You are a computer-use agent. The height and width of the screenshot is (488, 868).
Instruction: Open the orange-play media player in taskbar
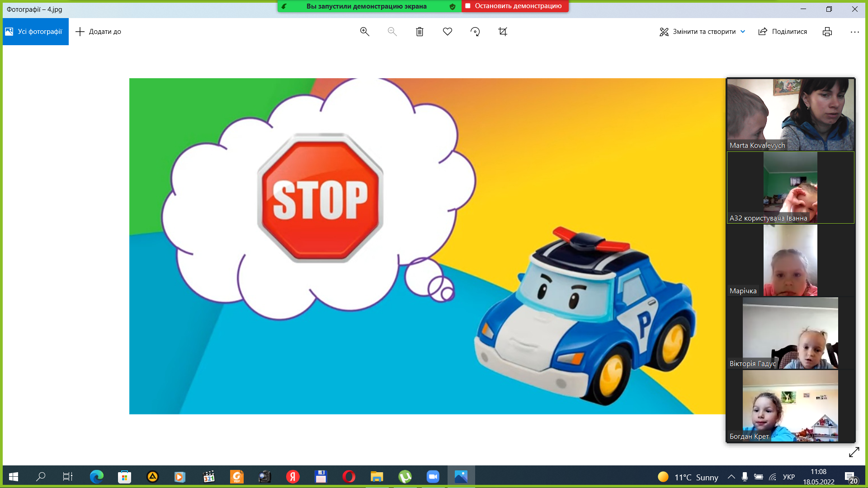pos(180,477)
